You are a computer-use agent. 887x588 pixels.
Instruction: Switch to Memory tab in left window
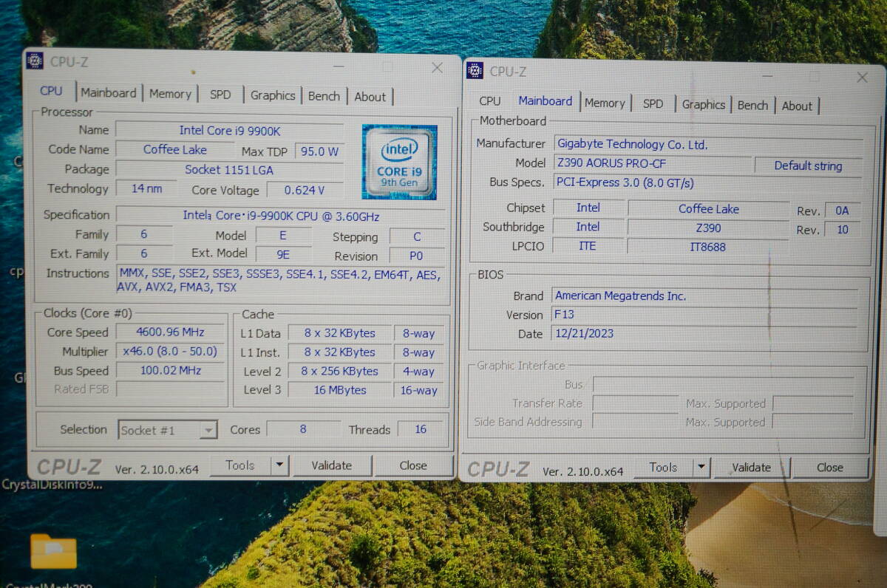[x=170, y=94]
